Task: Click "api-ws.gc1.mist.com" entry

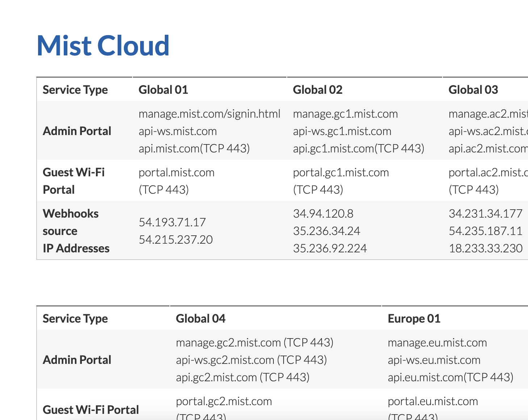Action: [x=342, y=131]
